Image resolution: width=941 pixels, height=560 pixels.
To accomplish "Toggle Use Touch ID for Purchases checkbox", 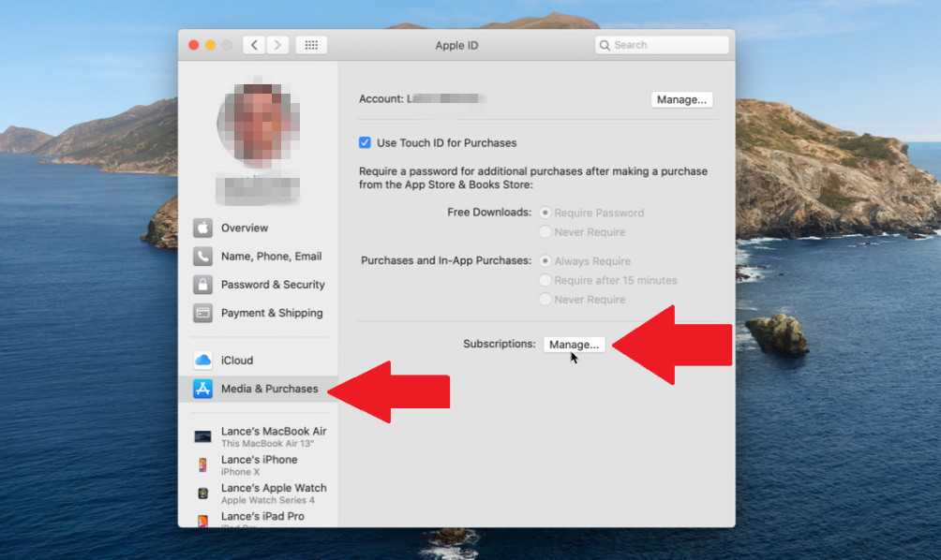I will click(x=366, y=143).
